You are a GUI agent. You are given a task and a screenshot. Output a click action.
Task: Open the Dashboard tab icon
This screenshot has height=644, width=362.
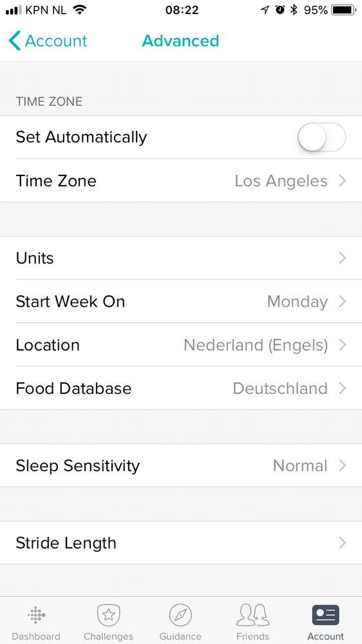click(36, 615)
